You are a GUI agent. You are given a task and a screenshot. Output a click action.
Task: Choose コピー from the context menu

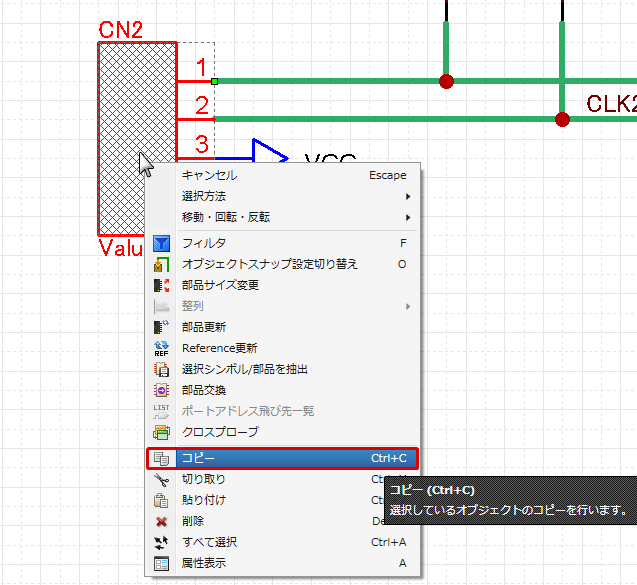[282, 458]
